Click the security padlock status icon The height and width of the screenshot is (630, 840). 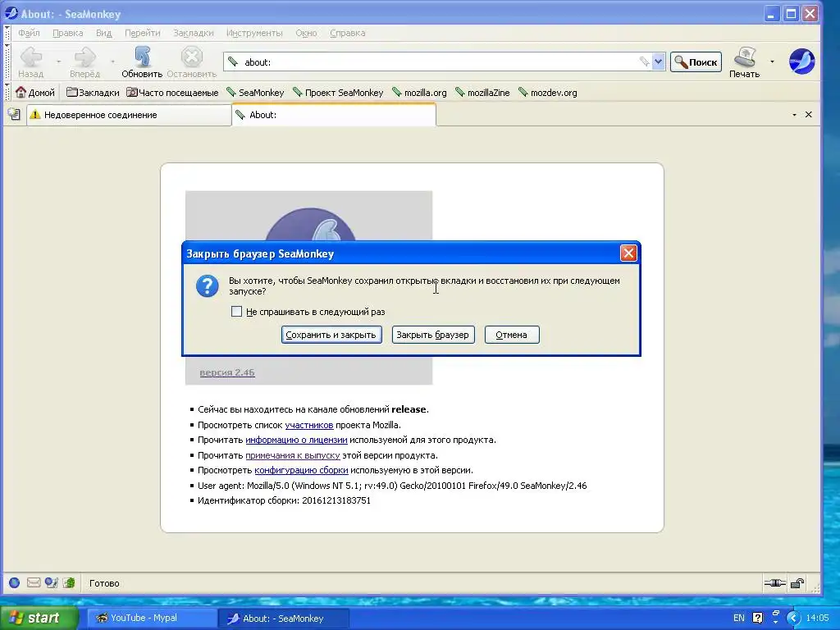797,583
